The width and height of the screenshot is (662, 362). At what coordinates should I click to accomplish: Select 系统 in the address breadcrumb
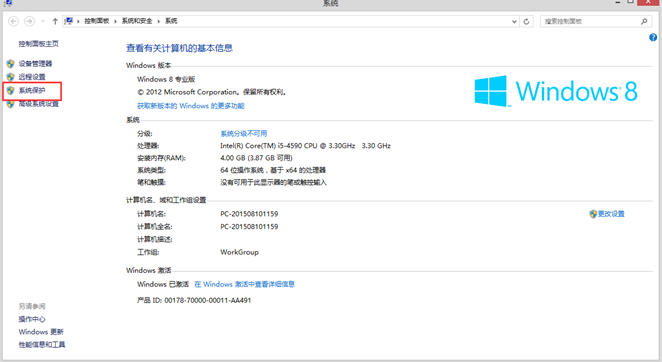171,21
